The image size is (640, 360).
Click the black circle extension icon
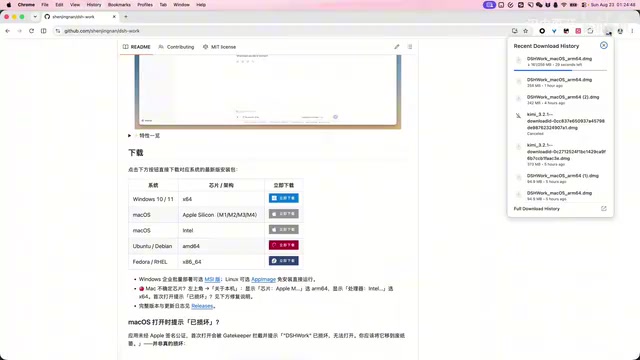point(542,31)
